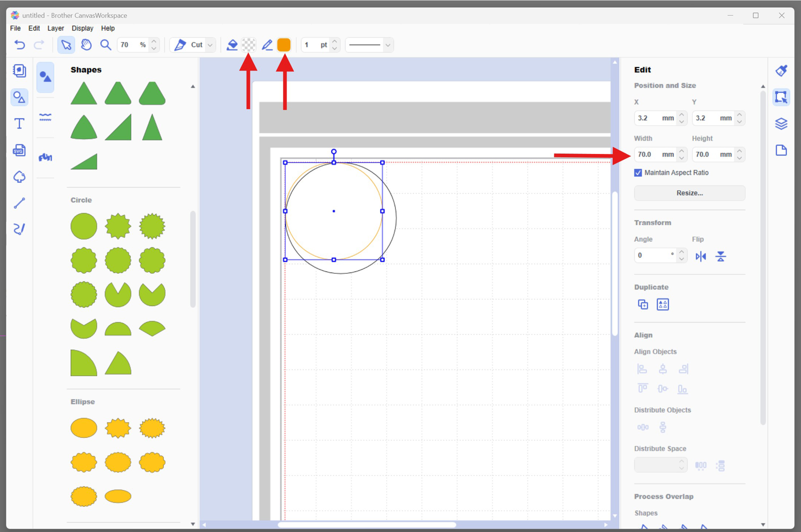Pick the plain green circle shape
801x532 pixels.
(84, 226)
